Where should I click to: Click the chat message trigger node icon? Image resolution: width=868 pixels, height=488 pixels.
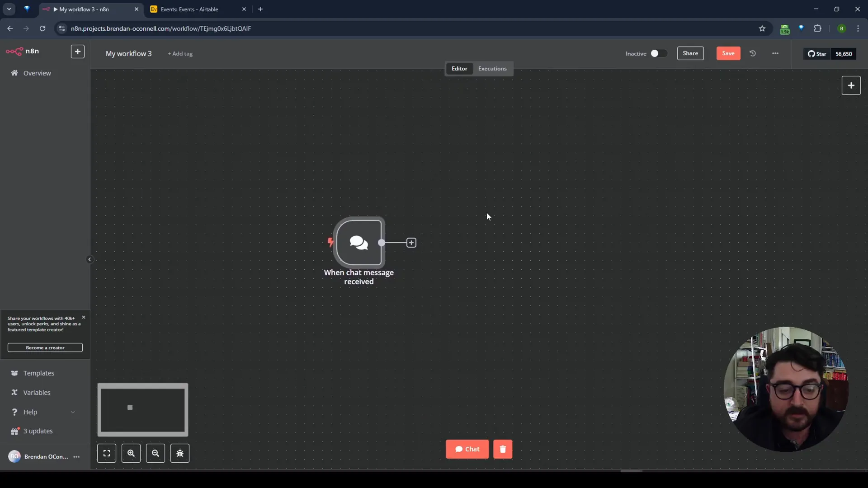(359, 243)
